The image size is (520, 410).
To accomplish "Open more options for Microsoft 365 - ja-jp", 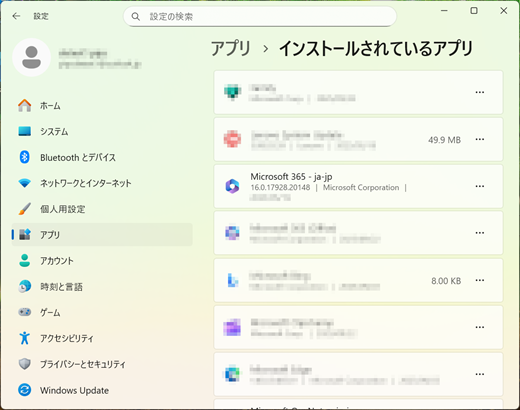I will pos(480,186).
